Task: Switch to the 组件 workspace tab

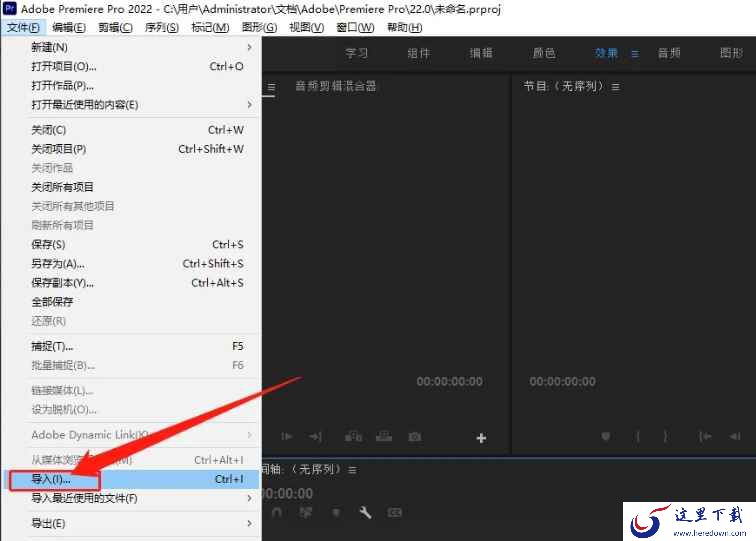Action: coord(419,53)
